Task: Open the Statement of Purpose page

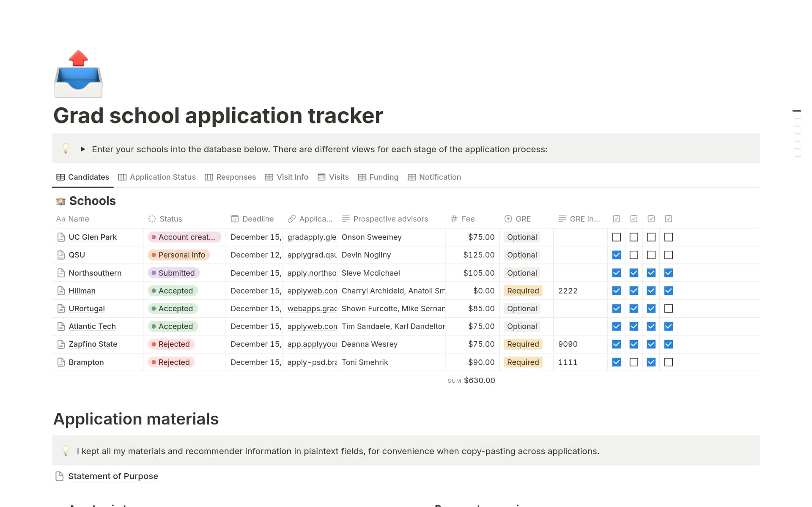Action: pos(112,476)
